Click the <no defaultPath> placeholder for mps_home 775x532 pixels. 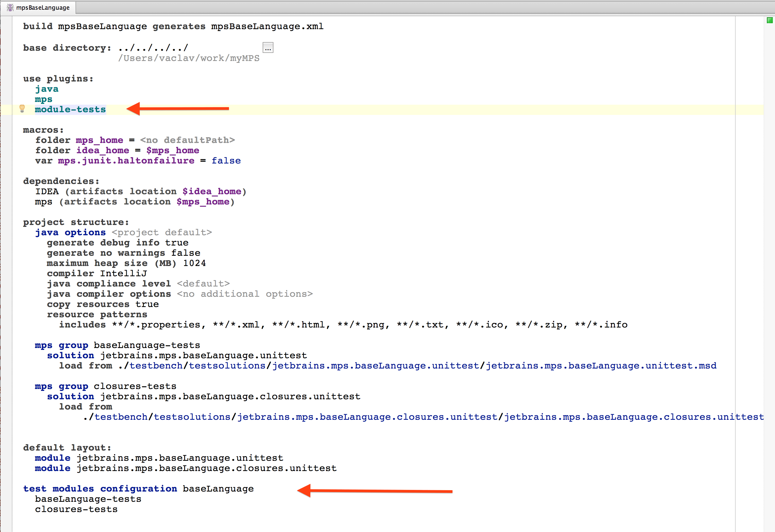[187, 140]
